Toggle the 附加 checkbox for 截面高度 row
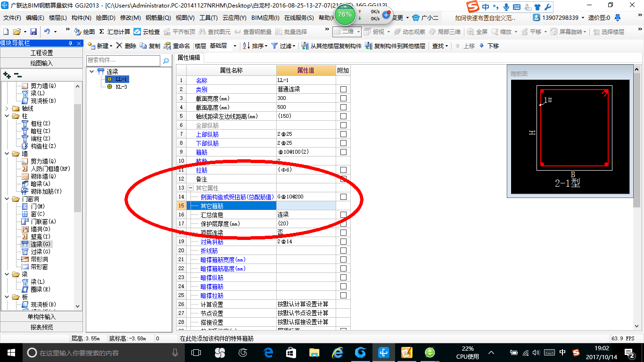Screen dimensions: 644x362 [x=343, y=107]
